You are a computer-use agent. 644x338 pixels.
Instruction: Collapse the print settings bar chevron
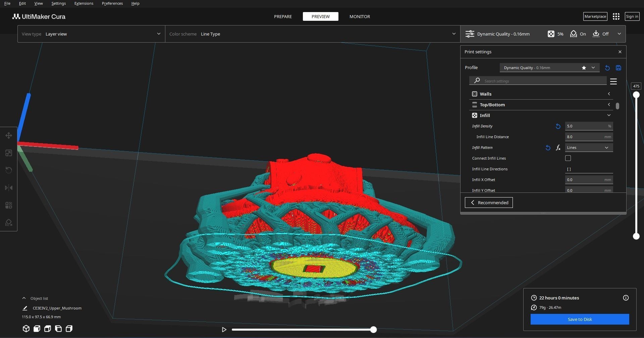tap(619, 34)
